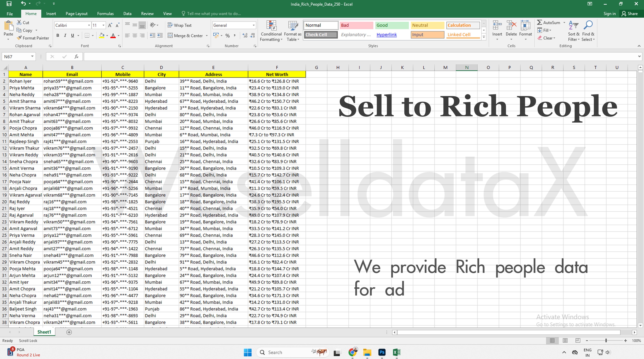This screenshot has width=644, height=359.
Task: Switch to the Insert tab
Action: click(x=51, y=14)
